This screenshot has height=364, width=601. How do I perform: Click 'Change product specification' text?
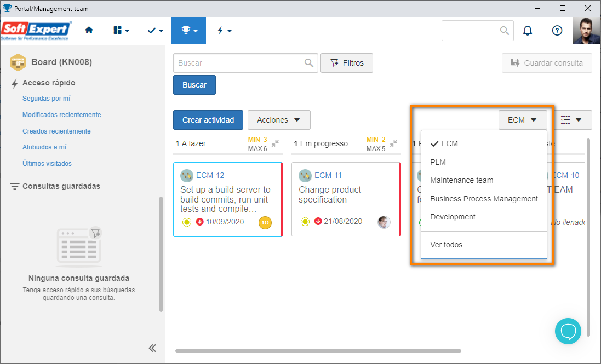point(330,194)
